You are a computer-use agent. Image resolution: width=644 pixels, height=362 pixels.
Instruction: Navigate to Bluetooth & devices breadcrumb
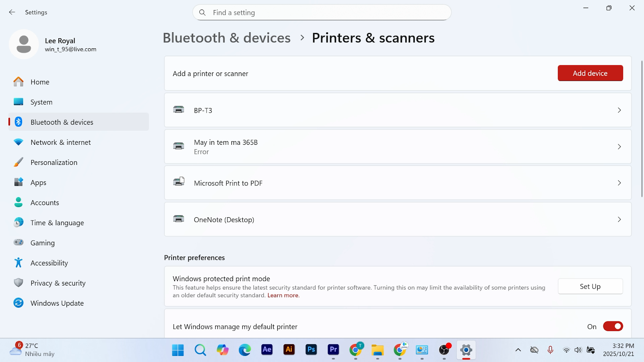pyautogui.click(x=227, y=38)
